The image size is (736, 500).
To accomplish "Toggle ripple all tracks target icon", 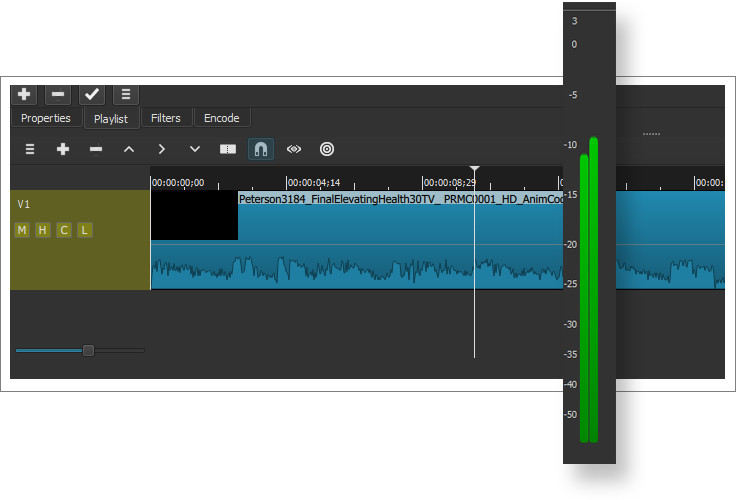I will (x=327, y=149).
